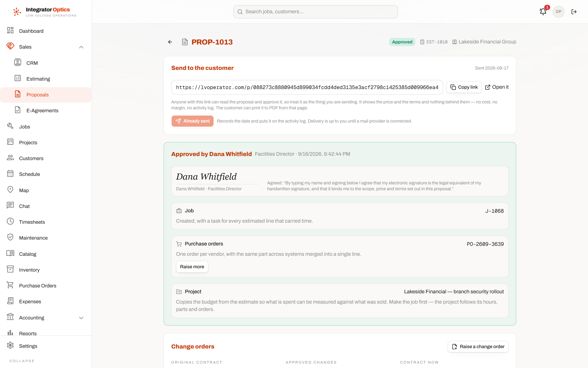Click the APPROVED CHANGES label
Image resolution: width=588 pixels, height=368 pixels.
tap(311, 362)
